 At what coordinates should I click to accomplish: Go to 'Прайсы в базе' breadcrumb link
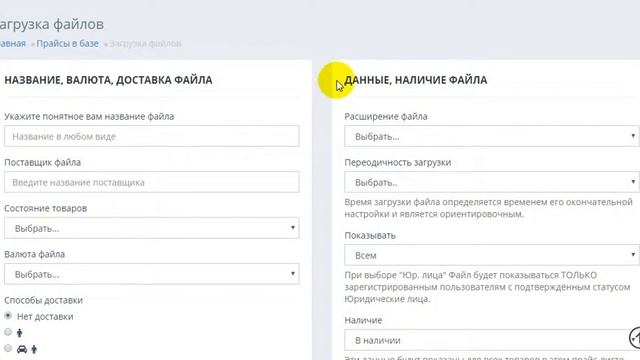tap(67, 44)
